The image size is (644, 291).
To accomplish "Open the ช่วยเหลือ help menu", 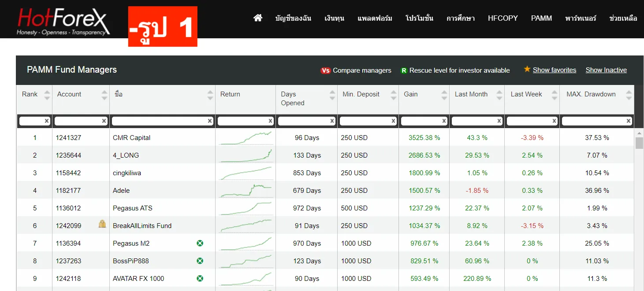I will tap(623, 18).
